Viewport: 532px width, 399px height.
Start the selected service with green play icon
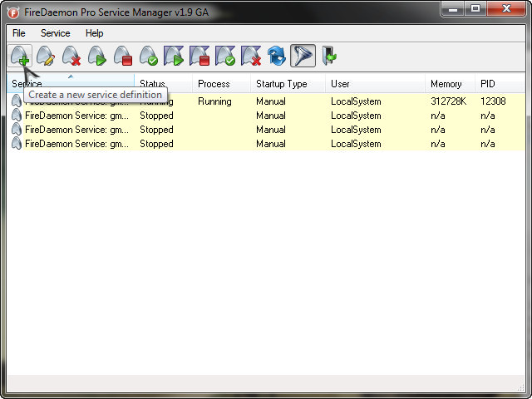point(97,57)
